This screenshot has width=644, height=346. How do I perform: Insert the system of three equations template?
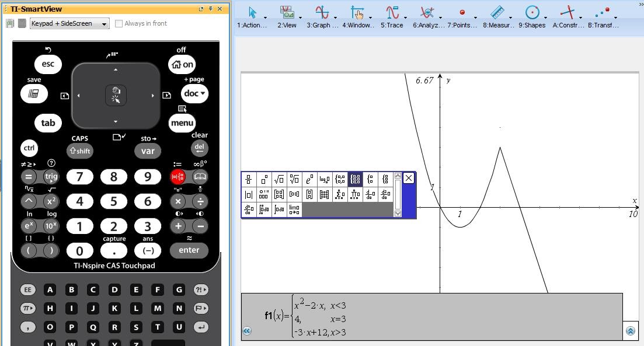385,179
